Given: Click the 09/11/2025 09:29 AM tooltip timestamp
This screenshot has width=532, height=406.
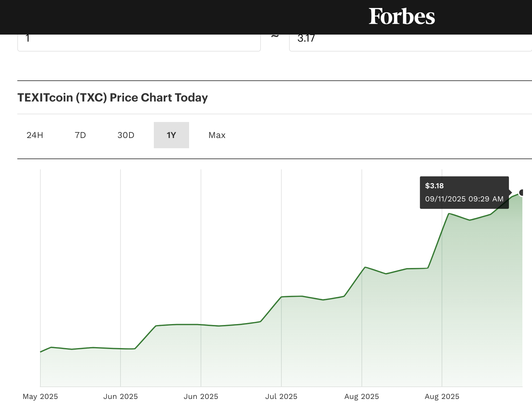Looking at the screenshot, I should [x=464, y=199].
